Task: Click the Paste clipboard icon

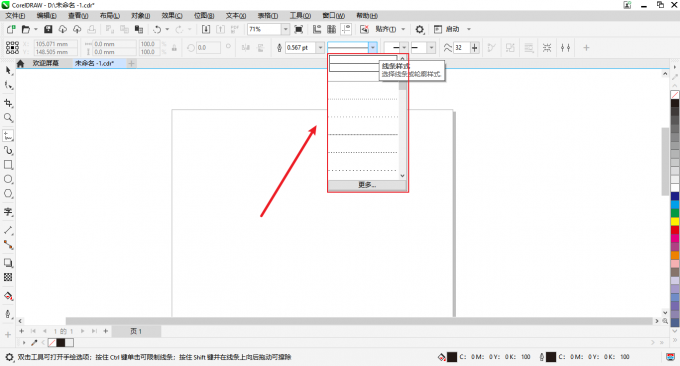Action: pos(139,29)
